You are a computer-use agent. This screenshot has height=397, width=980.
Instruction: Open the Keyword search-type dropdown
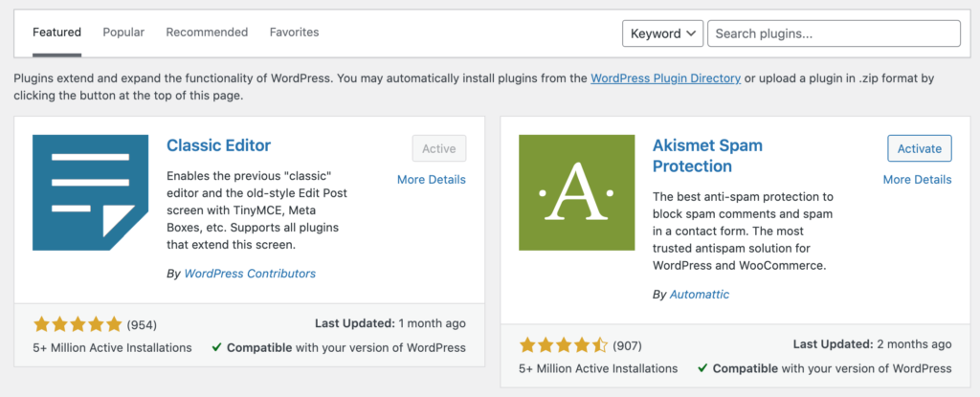662,33
